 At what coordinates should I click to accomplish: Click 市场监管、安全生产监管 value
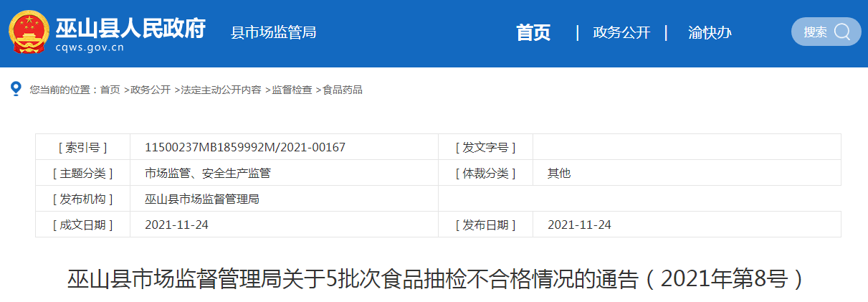point(208,173)
